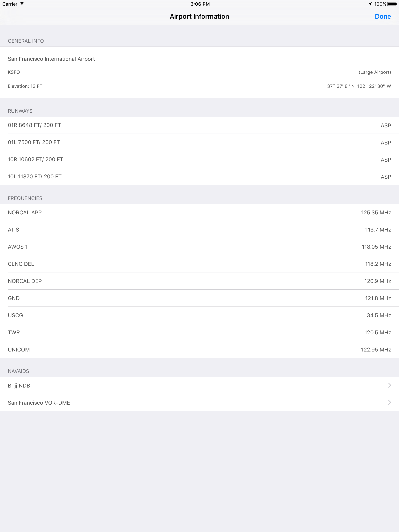Select runway 01L 7500 FT row

(x=199, y=142)
